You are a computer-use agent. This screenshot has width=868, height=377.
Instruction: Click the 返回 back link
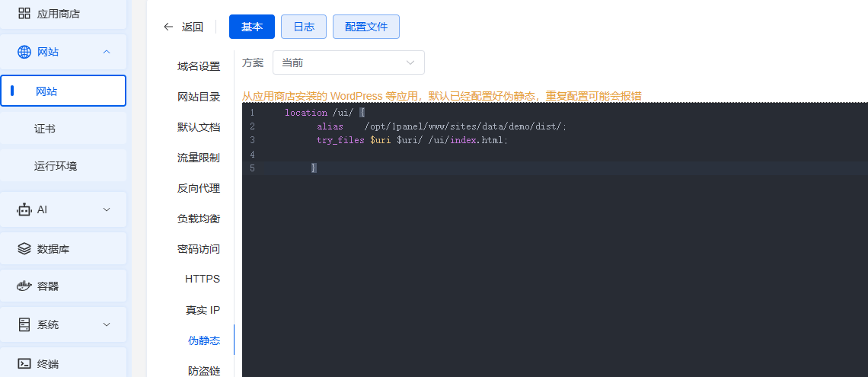(192, 27)
